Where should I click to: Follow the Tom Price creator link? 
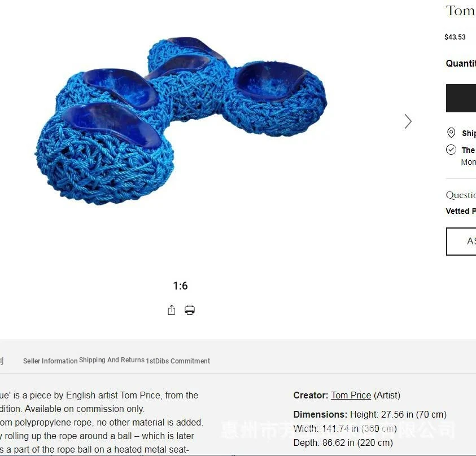pos(351,395)
